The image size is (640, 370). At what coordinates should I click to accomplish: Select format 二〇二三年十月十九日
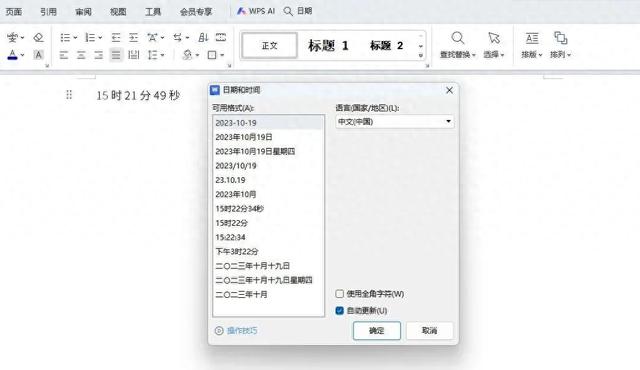tap(268, 266)
